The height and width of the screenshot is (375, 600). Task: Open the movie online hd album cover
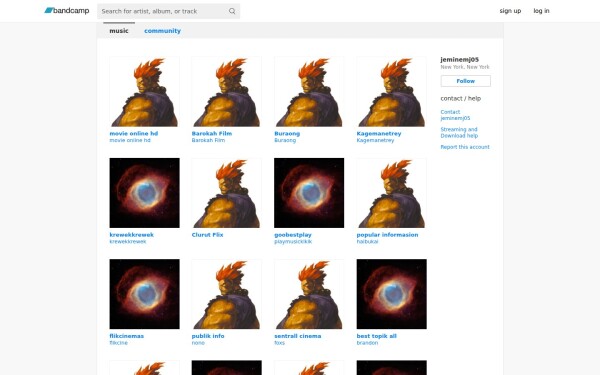pyautogui.click(x=144, y=91)
